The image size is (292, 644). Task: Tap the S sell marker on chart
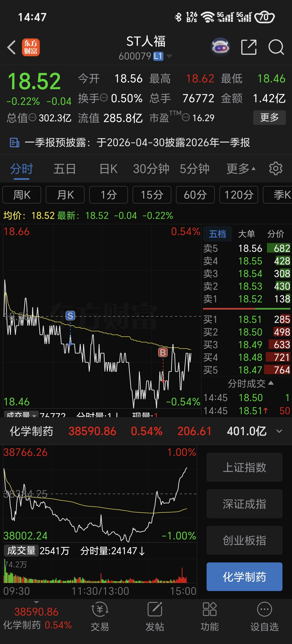click(x=70, y=316)
